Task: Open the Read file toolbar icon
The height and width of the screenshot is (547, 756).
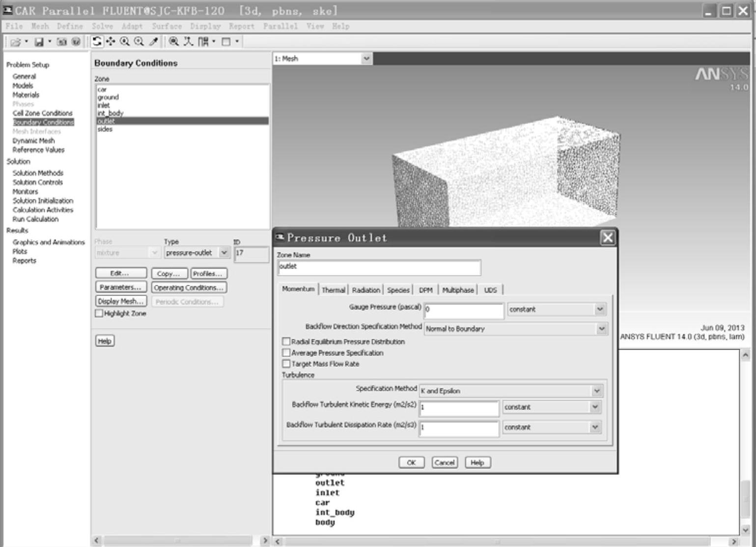Action: [15, 42]
